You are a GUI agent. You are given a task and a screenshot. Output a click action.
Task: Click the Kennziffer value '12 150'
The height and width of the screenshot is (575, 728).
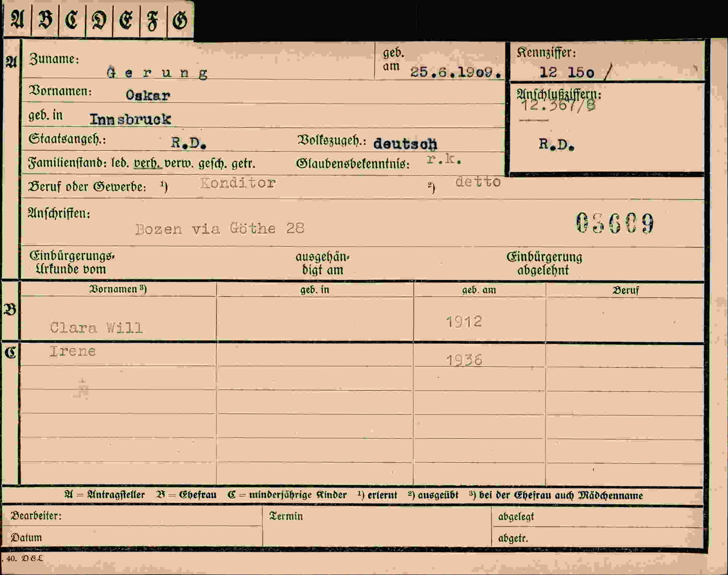[567, 72]
